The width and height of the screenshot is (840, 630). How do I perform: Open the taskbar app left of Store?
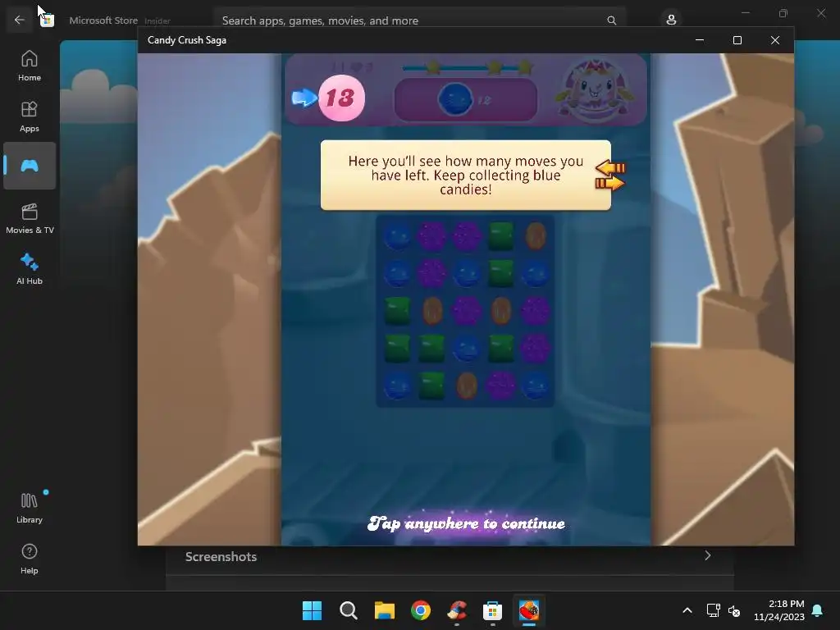456,610
